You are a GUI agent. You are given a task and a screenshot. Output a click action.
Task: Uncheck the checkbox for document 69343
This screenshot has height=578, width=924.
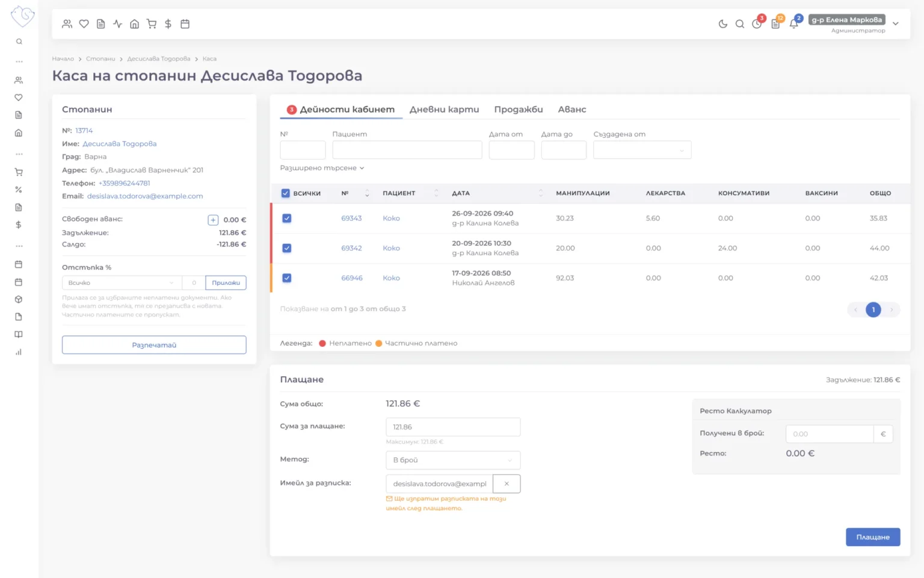click(x=287, y=218)
